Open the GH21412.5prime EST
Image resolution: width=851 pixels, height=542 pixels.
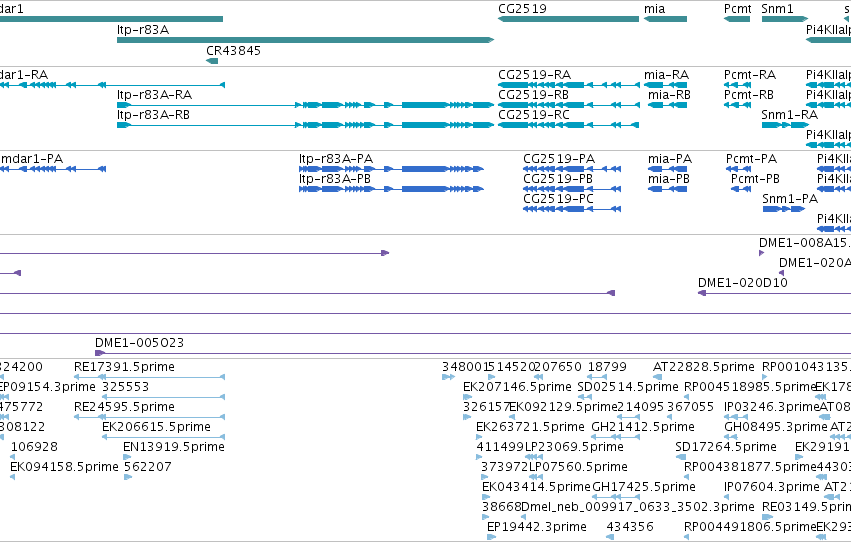point(615,437)
